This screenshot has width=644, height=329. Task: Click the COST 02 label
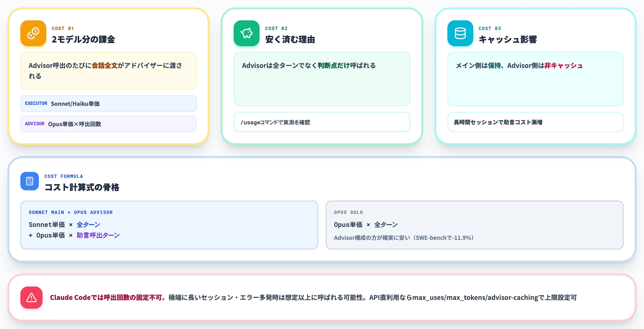click(x=276, y=28)
